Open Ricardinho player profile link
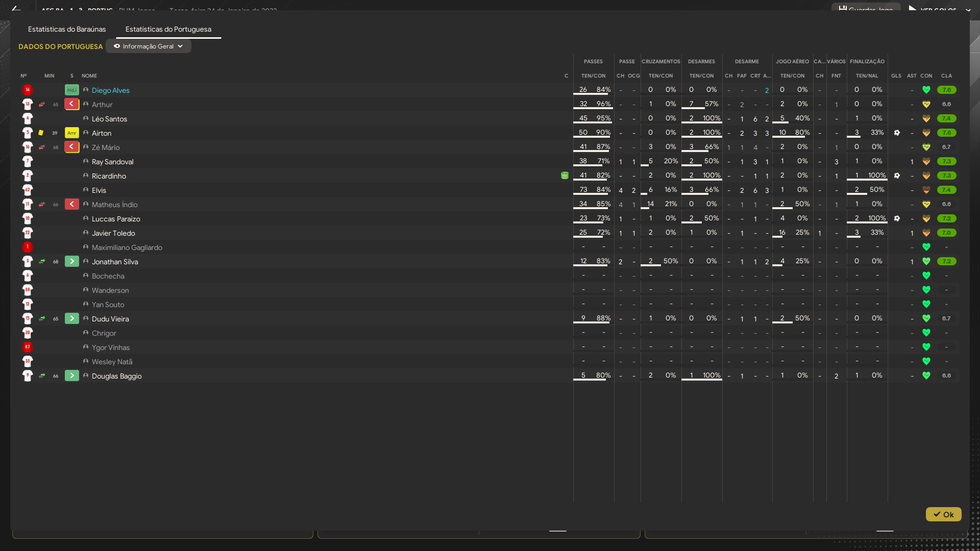The height and width of the screenshot is (551, 980). (x=109, y=176)
